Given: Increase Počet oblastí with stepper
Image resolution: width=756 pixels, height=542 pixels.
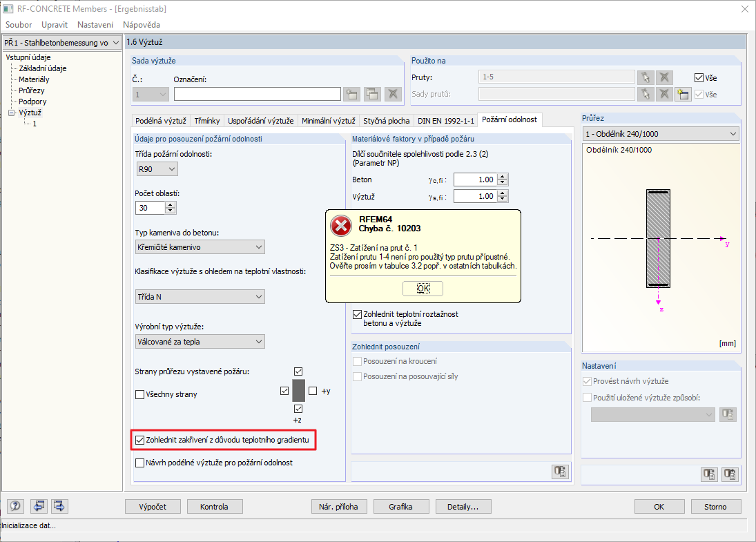Looking at the screenshot, I should [x=171, y=205].
